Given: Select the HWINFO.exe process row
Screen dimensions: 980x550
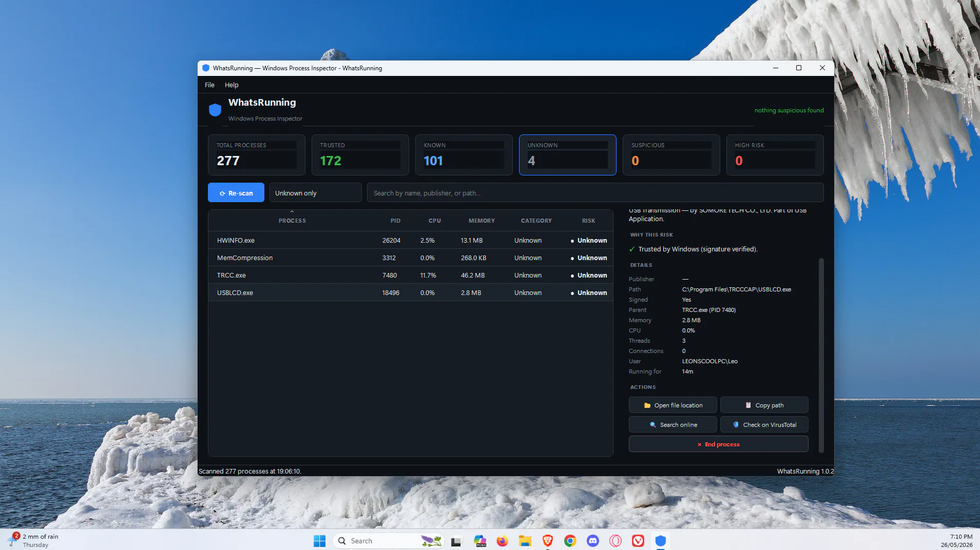Looking at the screenshot, I should click(x=411, y=240).
